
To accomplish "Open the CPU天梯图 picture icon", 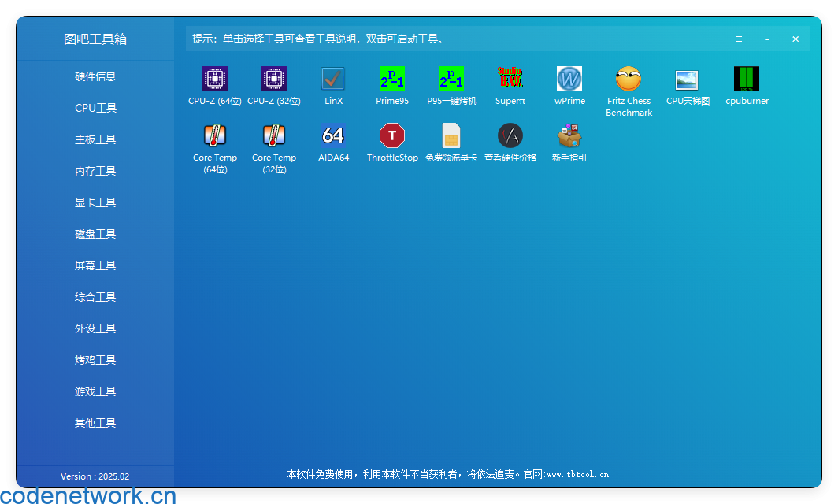I will [x=688, y=80].
